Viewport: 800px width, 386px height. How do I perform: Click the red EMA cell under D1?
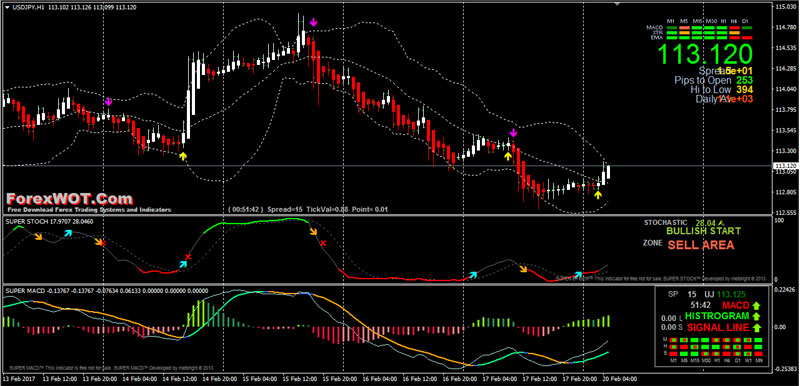click(x=747, y=38)
